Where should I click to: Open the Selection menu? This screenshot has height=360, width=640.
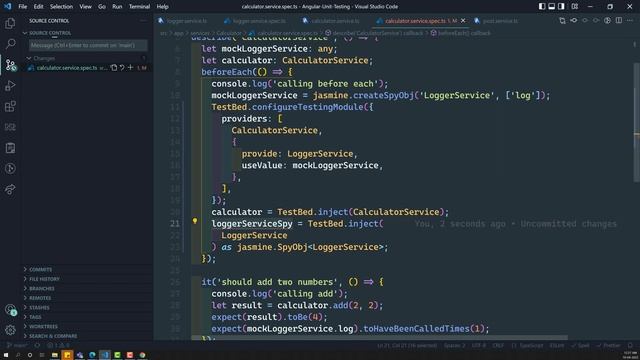61,7
